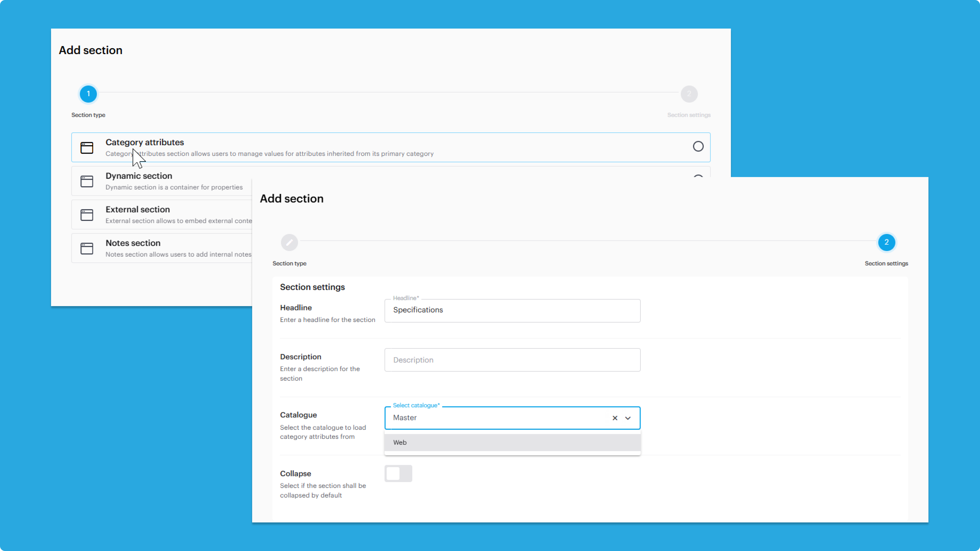Click the blue step 2 circle
This screenshot has width=980, height=551.
[x=886, y=242]
